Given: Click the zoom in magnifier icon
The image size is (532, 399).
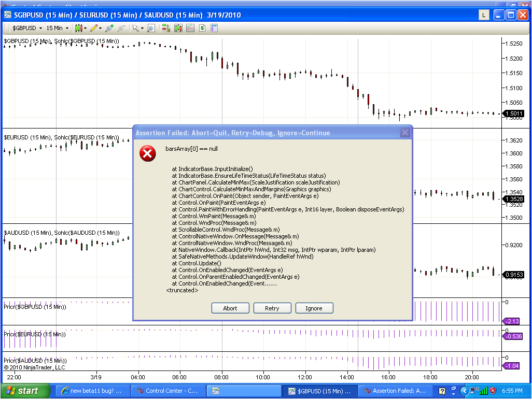Looking at the screenshot, I should (x=109, y=28).
